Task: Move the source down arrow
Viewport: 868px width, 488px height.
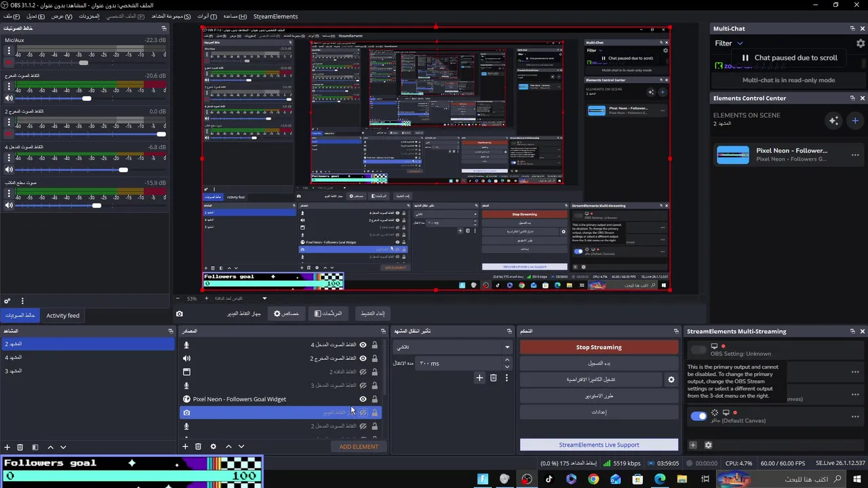Action: tap(241, 447)
